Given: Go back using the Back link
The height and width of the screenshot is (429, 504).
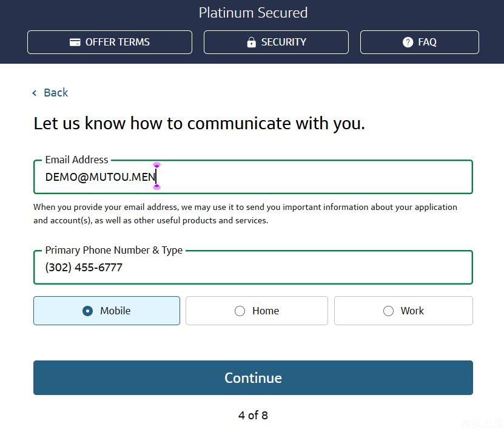Looking at the screenshot, I should [56, 93].
